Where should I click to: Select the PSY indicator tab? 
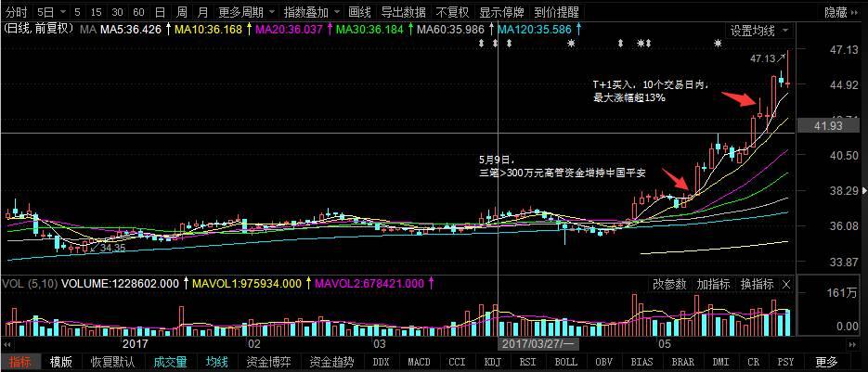coord(786,362)
